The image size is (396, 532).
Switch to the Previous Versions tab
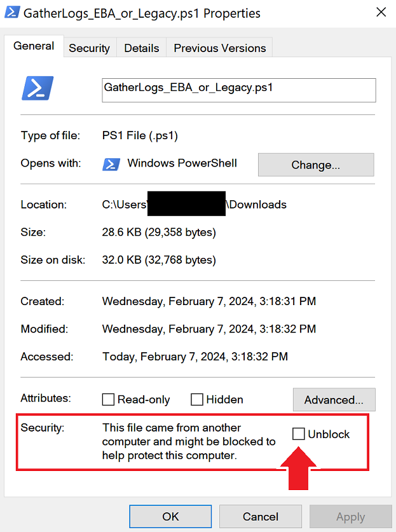[219, 48]
